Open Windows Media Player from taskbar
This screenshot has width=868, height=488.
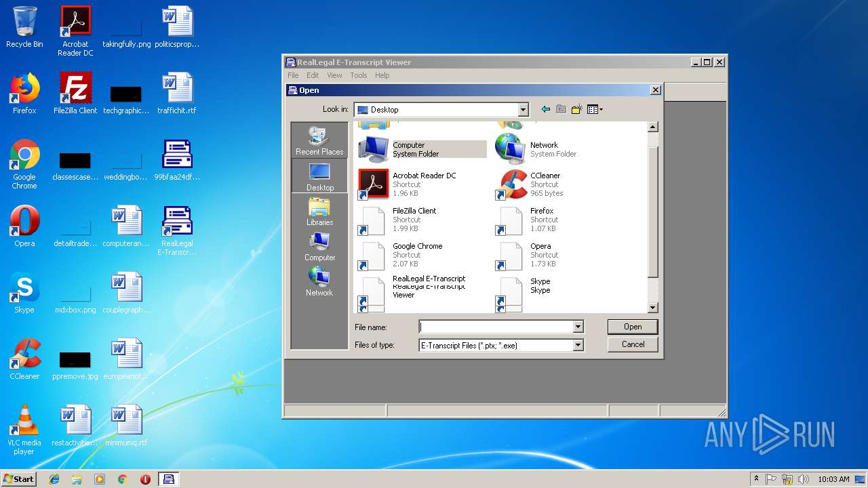pyautogui.click(x=100, y=479)
